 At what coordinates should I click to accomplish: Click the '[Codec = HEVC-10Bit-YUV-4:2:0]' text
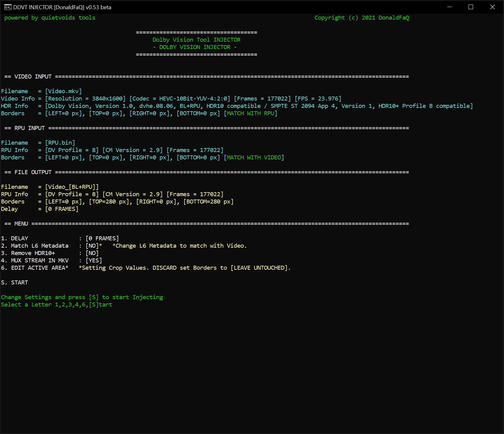(180, 99)
